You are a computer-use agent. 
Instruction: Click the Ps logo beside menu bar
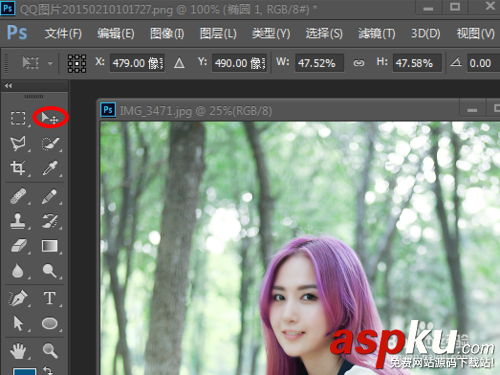coord(17,33)
